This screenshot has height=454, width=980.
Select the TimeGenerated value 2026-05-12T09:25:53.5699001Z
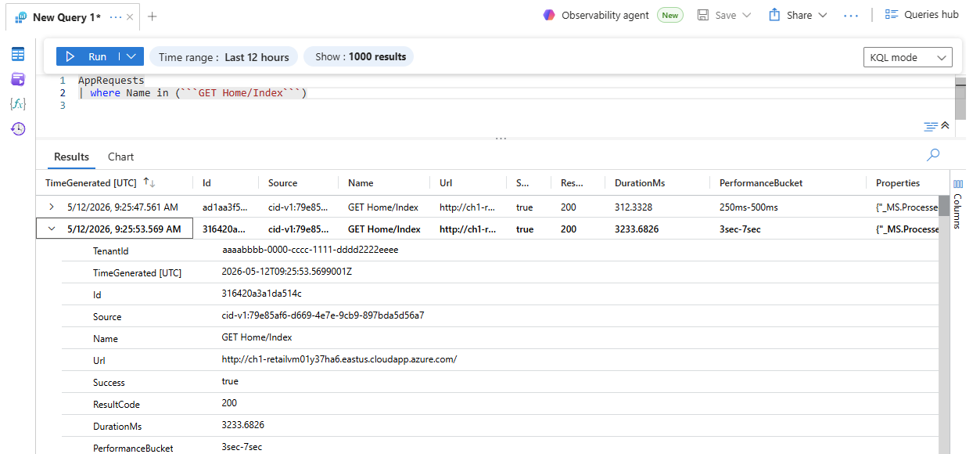(x=287, y=272)
